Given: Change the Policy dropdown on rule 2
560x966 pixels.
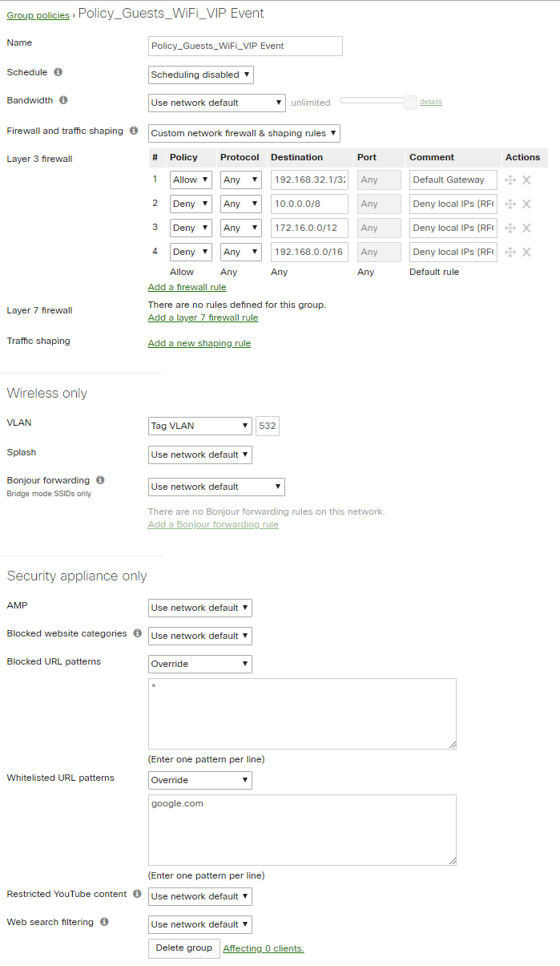Looking at the screenshot, I should pyautogui.click(x=190, y=204).
